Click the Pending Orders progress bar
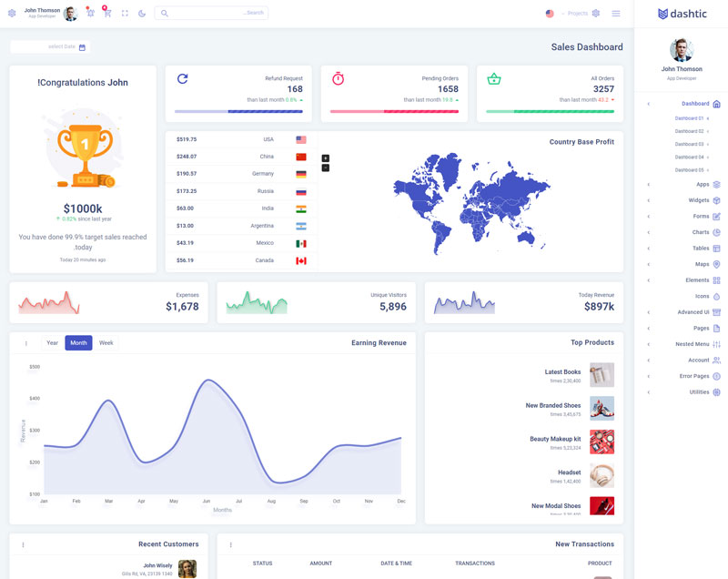 click(394, 112)
